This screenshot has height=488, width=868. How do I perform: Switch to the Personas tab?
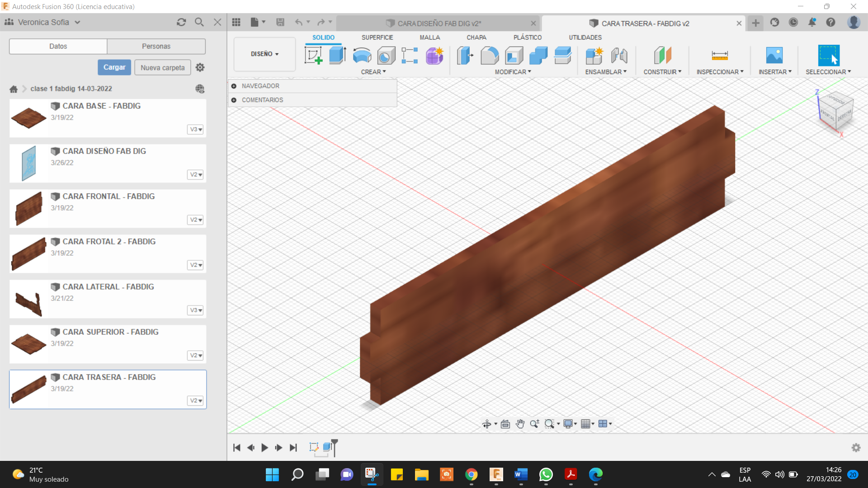click(x=156, y=46)
